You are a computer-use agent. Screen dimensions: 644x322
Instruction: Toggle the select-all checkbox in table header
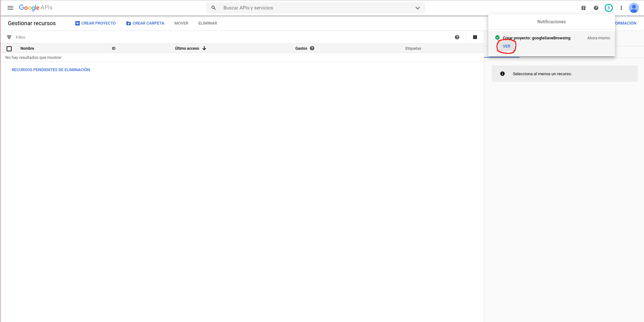coord(9,48)
